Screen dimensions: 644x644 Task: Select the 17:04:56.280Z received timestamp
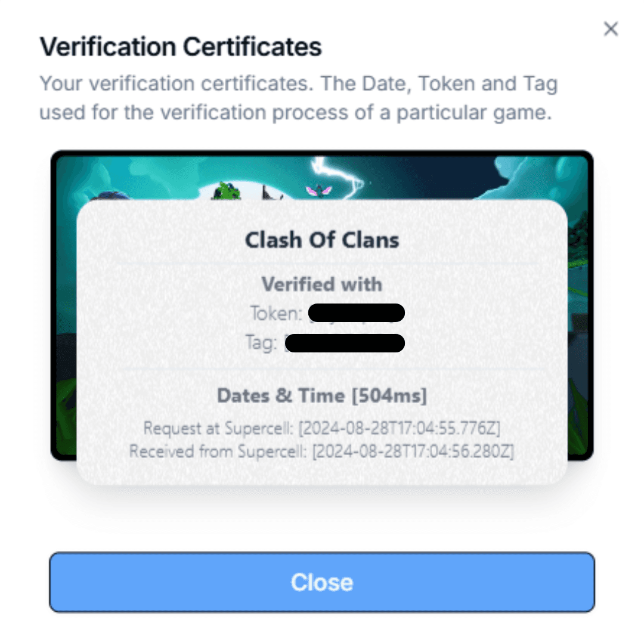click(x=414, y=451)
